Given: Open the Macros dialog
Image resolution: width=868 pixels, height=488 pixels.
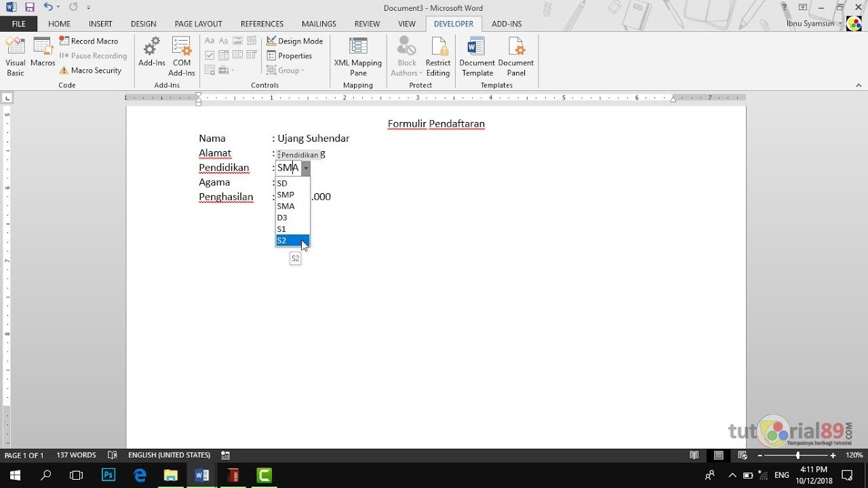Looking at the screenshot, I should [43, 52].
